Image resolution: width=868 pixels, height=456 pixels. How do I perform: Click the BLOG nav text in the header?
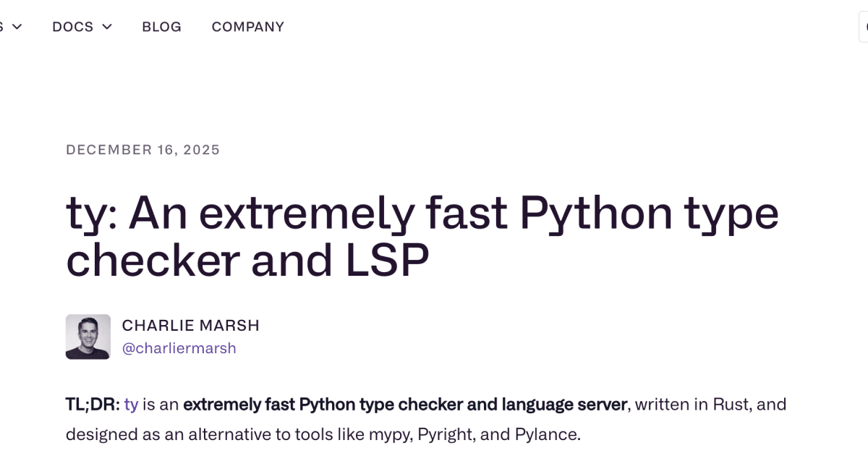click(161, 27)
